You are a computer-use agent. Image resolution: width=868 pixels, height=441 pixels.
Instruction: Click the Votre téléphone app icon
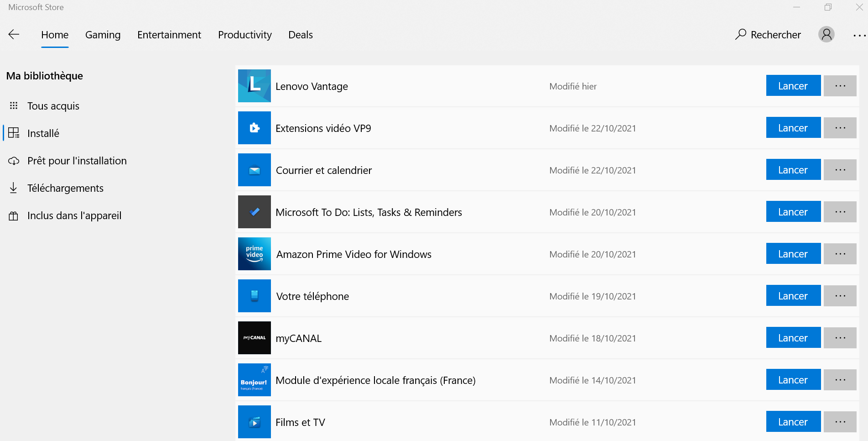tap(255, 296)
